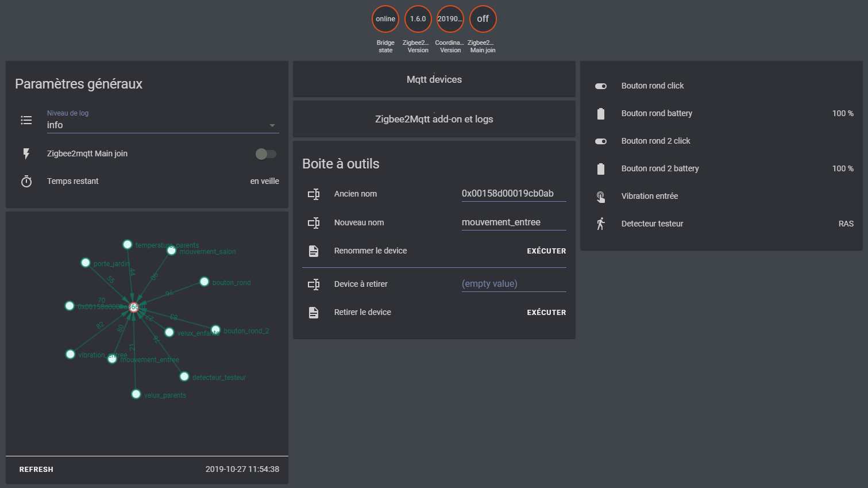Click the battery icon for Bouton rond battery
868x488 pixels.
[x=601, y=113]
